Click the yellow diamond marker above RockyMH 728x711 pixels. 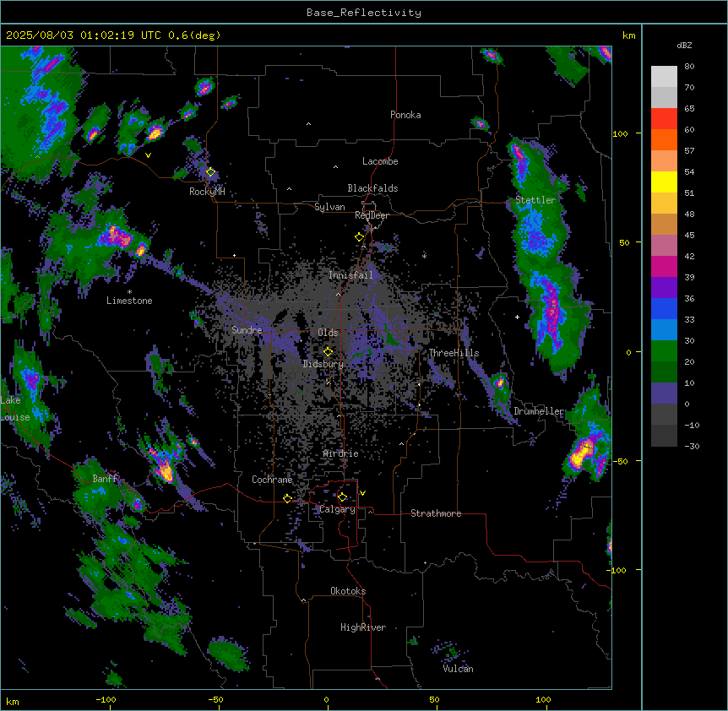pos(210,172)
